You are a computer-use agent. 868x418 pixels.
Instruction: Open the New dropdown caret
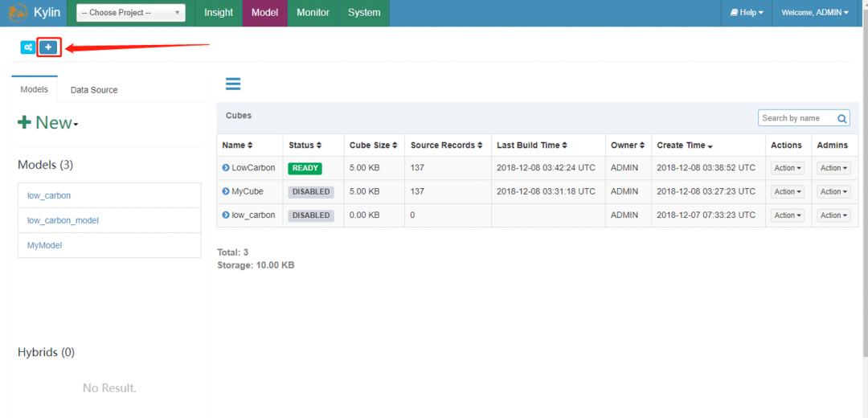click(x=76, y=125)
